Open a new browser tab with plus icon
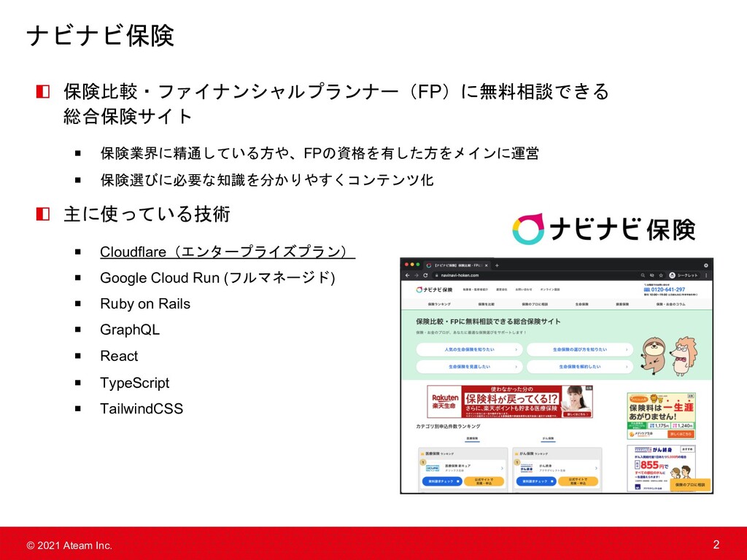The image size is (747, 560). (x=497, y=265)
